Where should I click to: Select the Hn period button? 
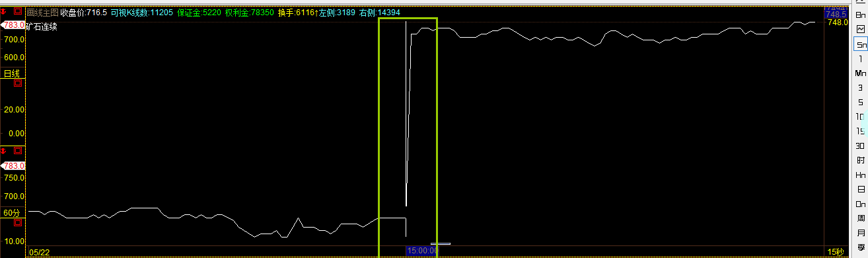pyautogui.click(x=860, y=175)
